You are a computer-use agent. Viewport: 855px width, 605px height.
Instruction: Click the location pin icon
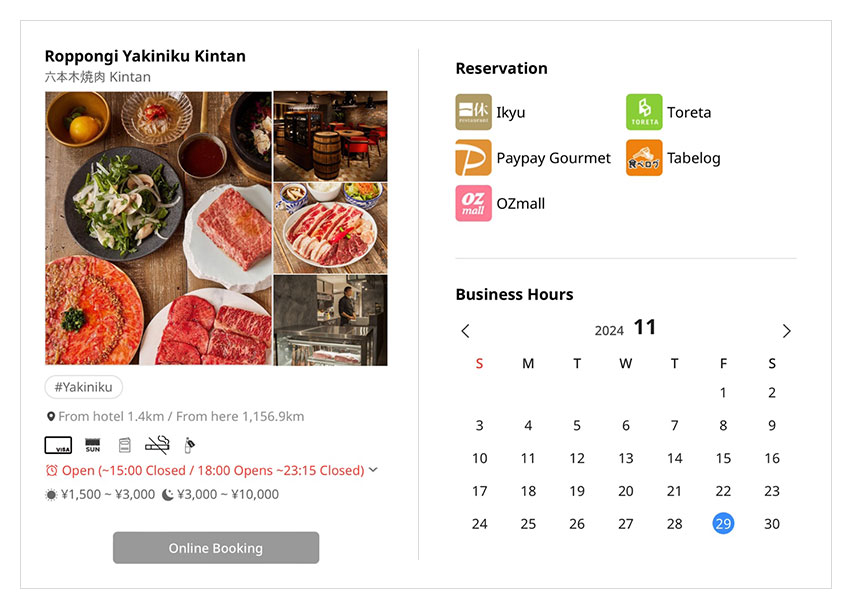click(x=51, y=416)
